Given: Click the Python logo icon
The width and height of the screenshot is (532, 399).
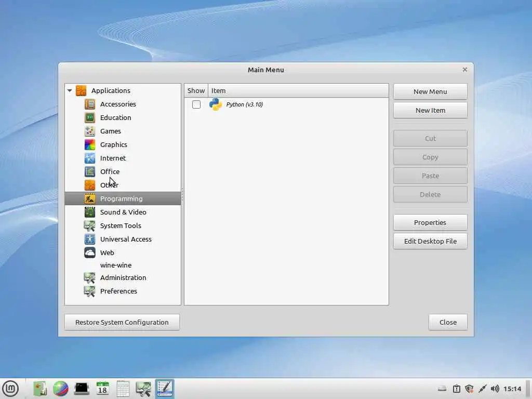Looking at the screenshot, I should point(216,104).
